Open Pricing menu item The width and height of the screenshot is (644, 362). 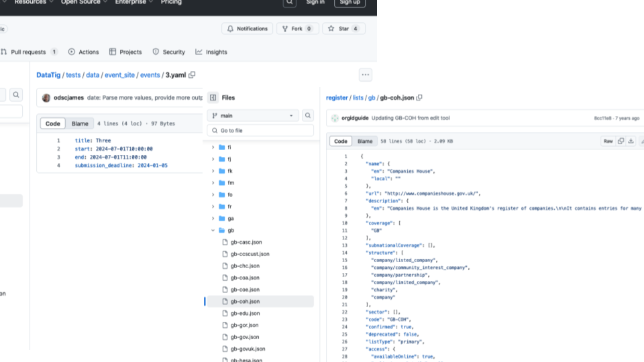(x=171, y=3)
